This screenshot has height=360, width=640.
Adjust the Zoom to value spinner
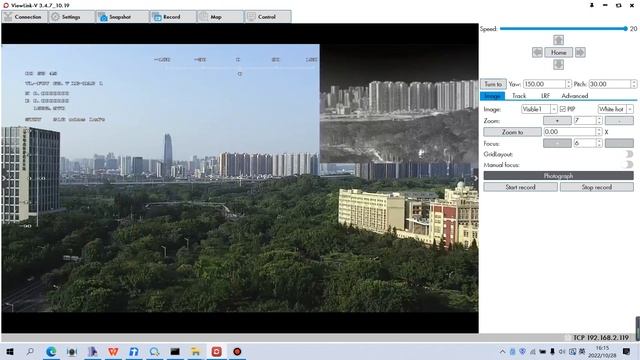pos(599,132)
